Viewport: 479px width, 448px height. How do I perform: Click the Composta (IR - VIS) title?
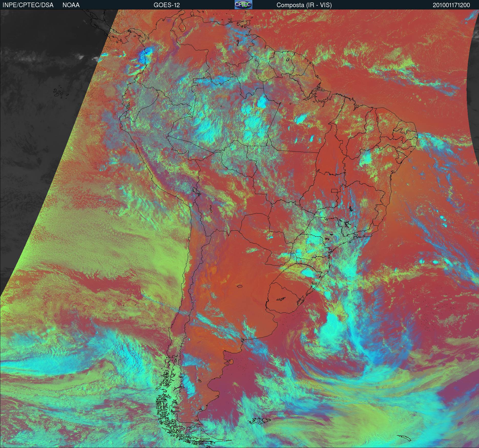click(x=304, y=5)
